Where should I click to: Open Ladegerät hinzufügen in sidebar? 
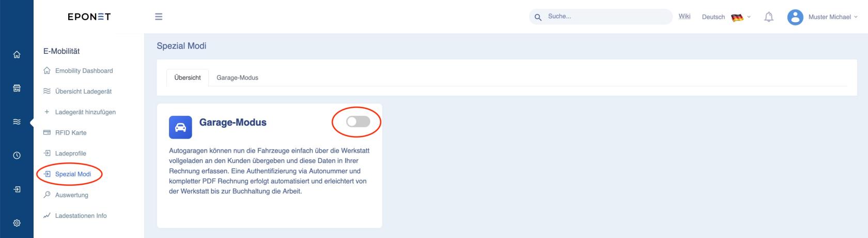point(85,112)
